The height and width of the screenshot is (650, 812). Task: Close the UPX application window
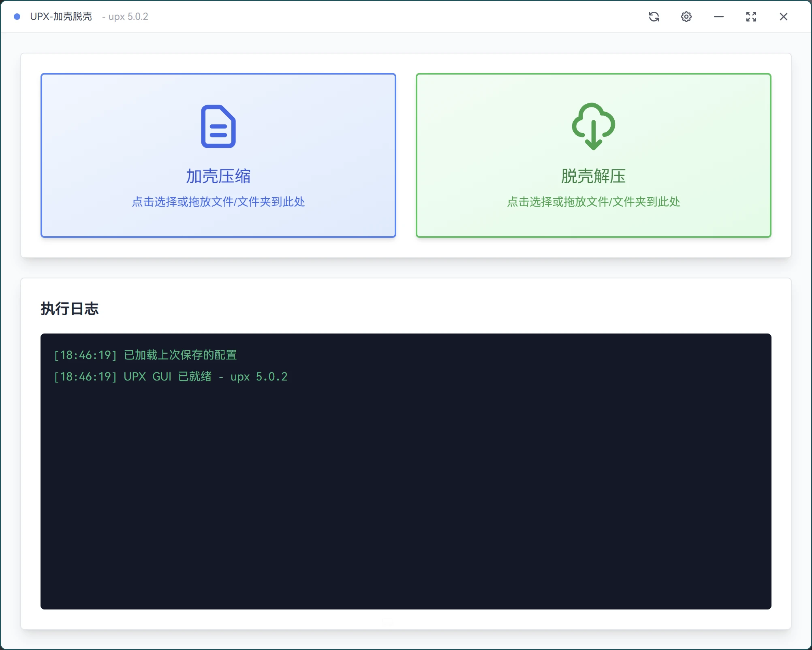point(783,17)
